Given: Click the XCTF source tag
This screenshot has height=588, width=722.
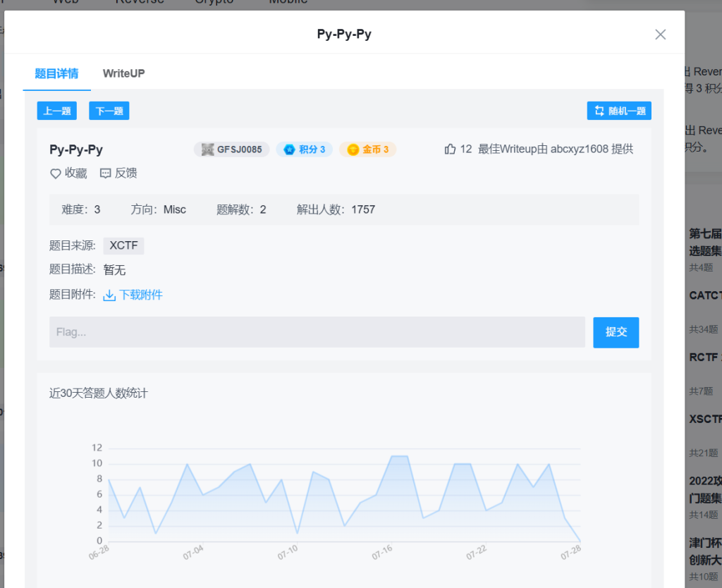Looking at the screenshot, I should (123, 246).
